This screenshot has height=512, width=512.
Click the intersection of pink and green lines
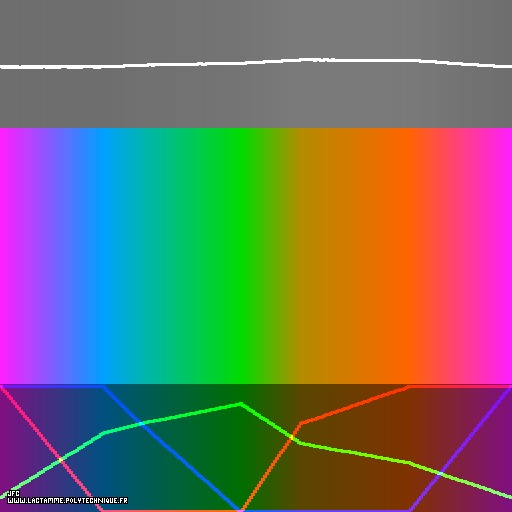pos(61,460)
